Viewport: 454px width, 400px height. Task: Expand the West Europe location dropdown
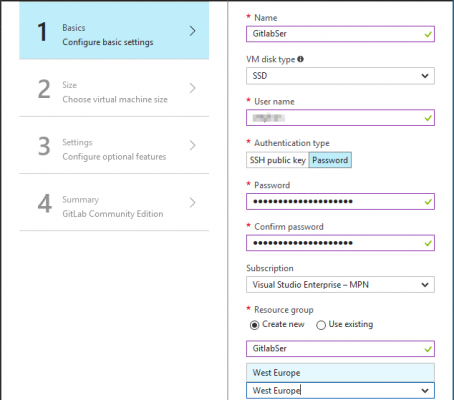pyautogui.click(x=340, y=390)
